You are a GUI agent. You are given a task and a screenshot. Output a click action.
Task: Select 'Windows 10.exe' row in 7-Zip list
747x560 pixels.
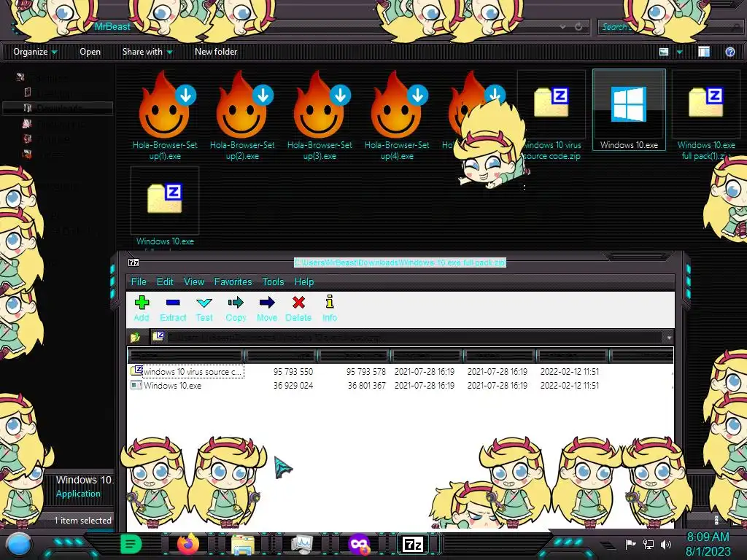[x=400, y=385]
